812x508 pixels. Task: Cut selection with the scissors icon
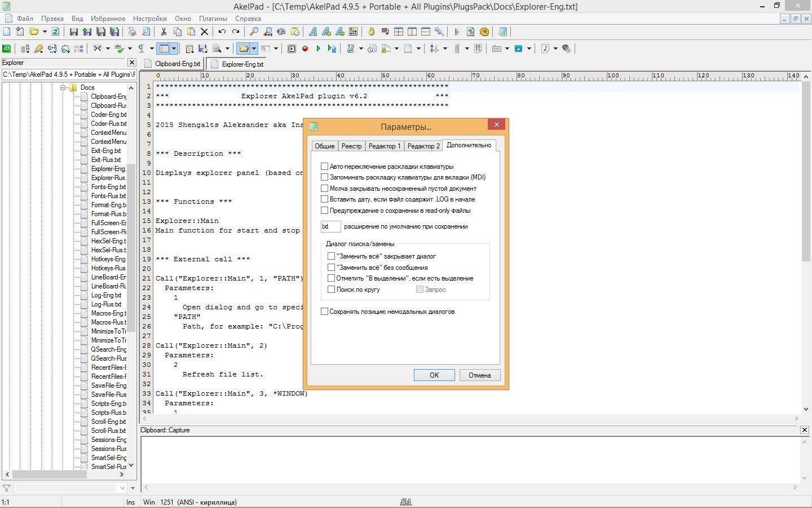(164, 32)
